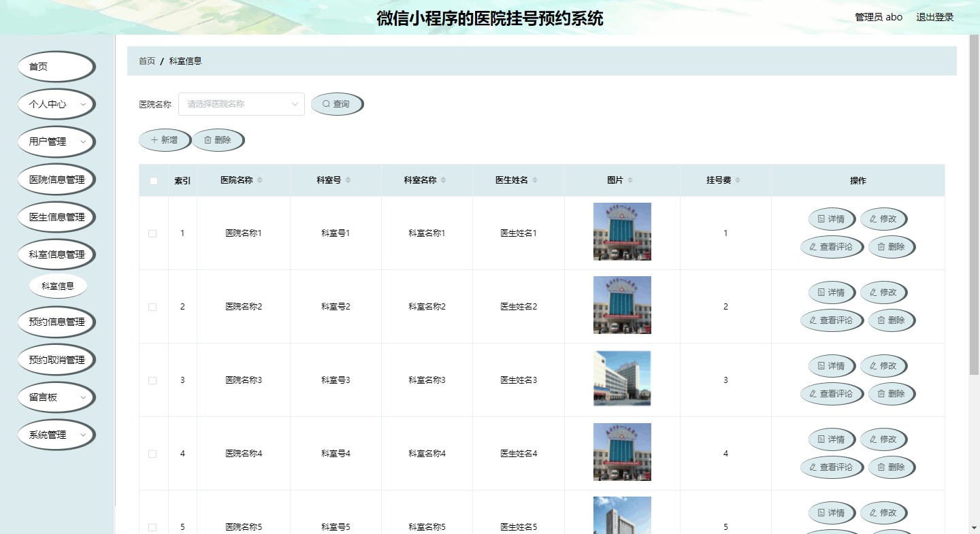
Task: Open 详情 for row 医院名称2
Action: coord(832,293)
